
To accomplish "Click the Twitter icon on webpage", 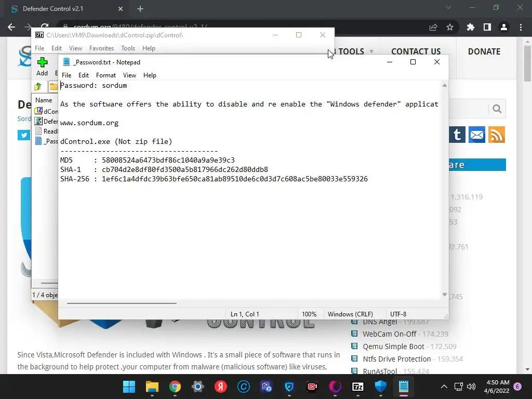I will click(24, 135).
